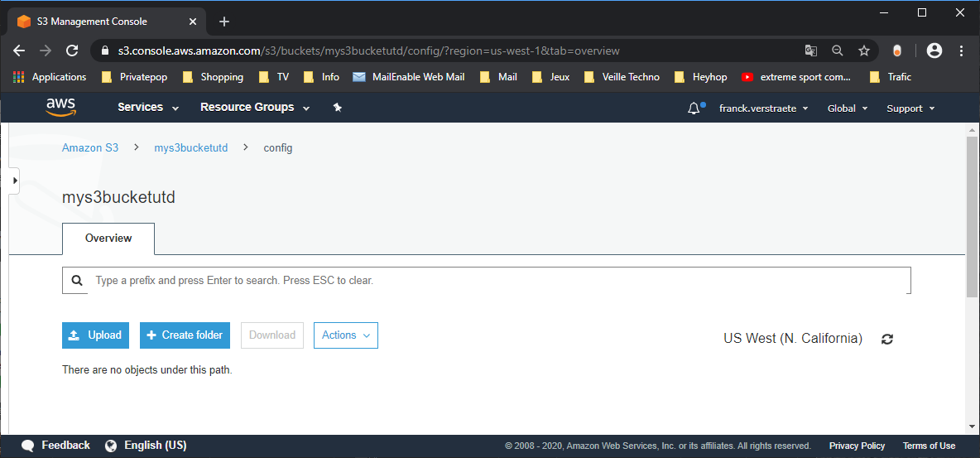980x458 pixels.
Task: Open the Services dropdown menu
Action: (x=148, y=107)
